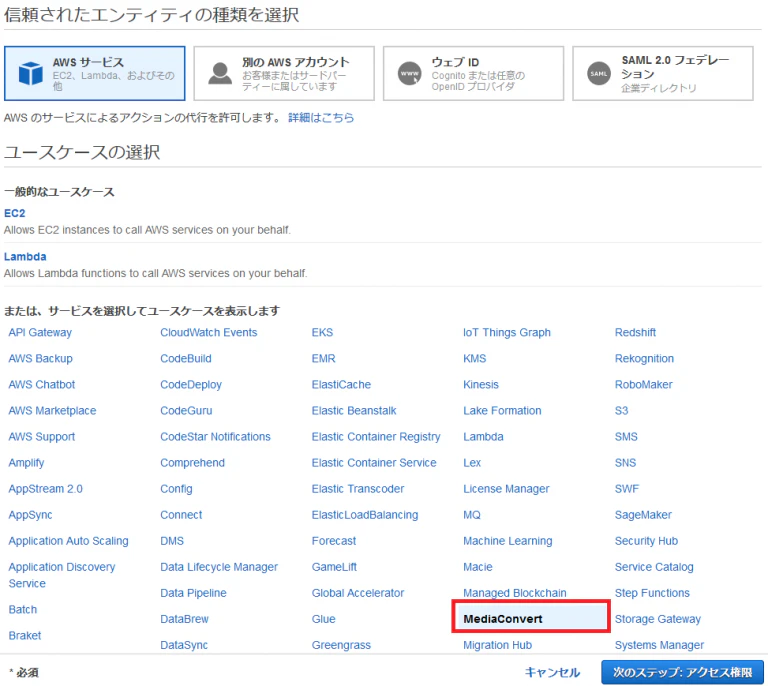Screen dimensions: 768x686
Task: Click the AWS service cube icon
Action: click(30, 73)
